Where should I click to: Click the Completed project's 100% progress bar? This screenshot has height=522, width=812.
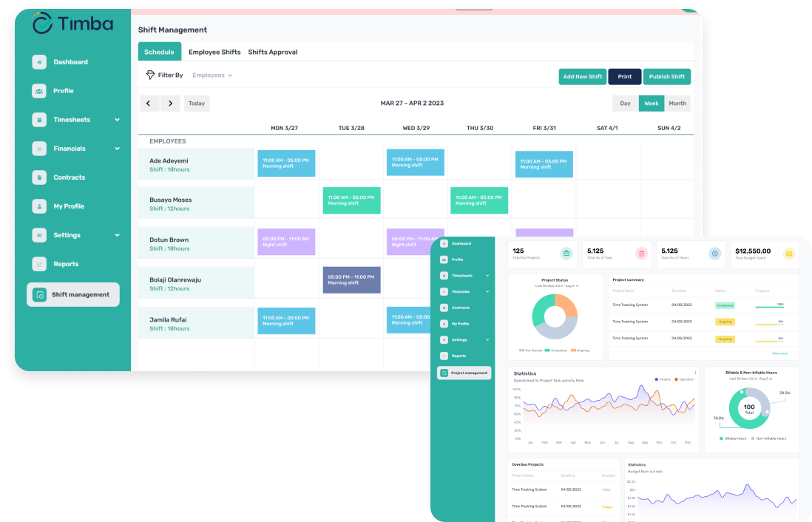[x=769, y=306]
